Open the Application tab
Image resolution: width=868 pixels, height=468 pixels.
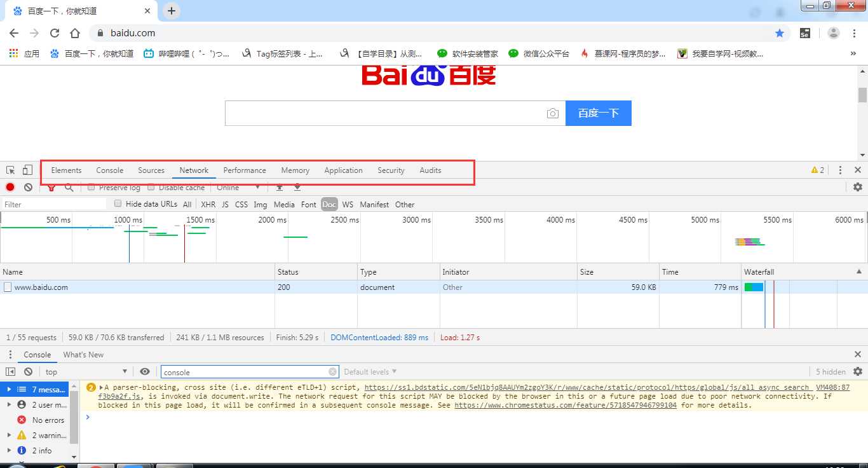(x=343, y=170)
